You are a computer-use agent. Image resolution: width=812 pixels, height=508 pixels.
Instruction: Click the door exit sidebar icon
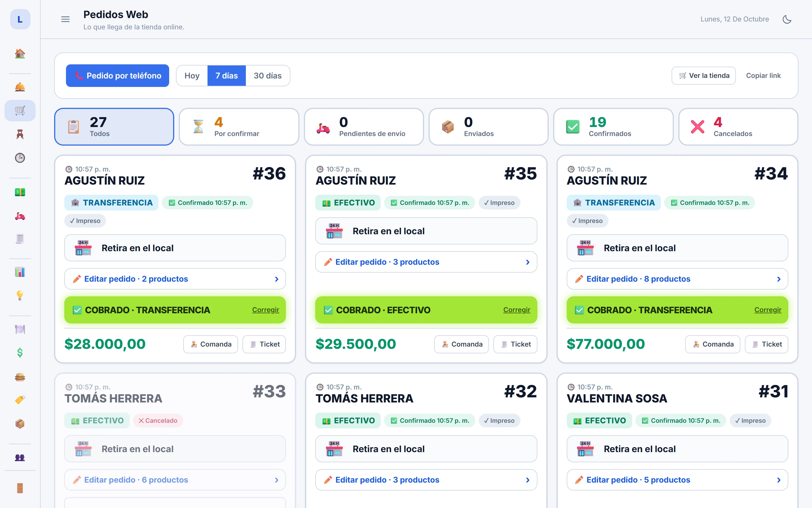20,488
